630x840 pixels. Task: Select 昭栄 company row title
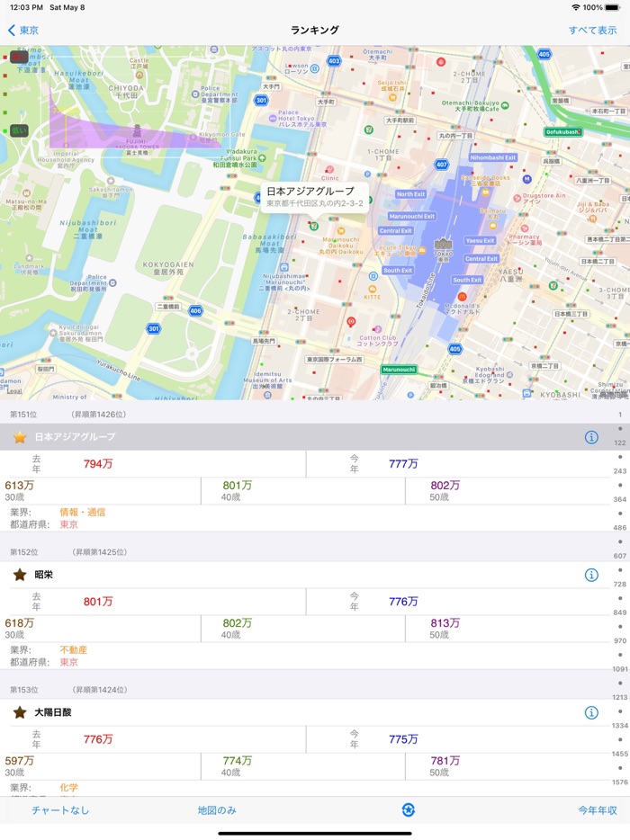[x=43, y=575]
